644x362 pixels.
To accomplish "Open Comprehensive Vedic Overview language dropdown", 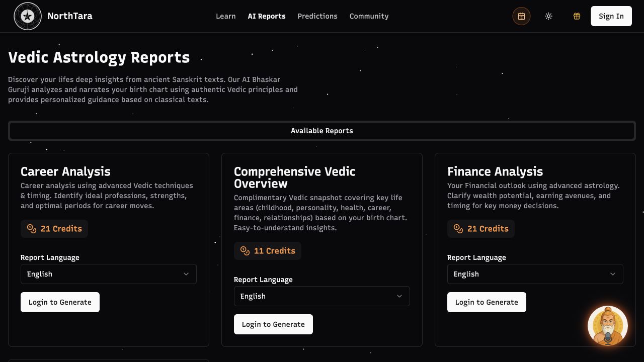I will (x=322, y=296).
